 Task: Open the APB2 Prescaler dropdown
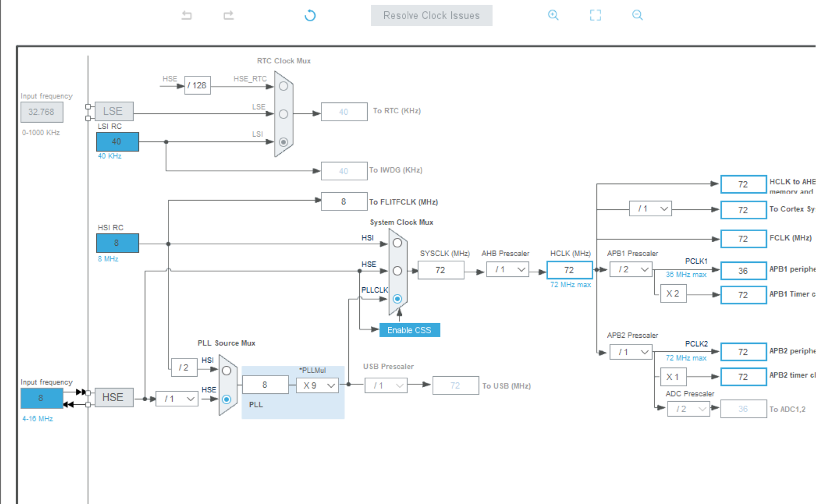click(631, 352)
